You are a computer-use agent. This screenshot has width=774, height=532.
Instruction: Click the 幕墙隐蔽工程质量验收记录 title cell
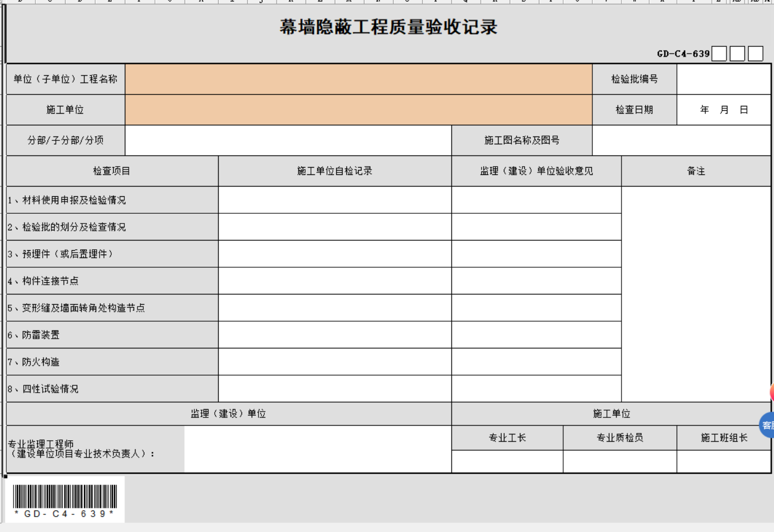pyautogui.click(x=388, y=27)
